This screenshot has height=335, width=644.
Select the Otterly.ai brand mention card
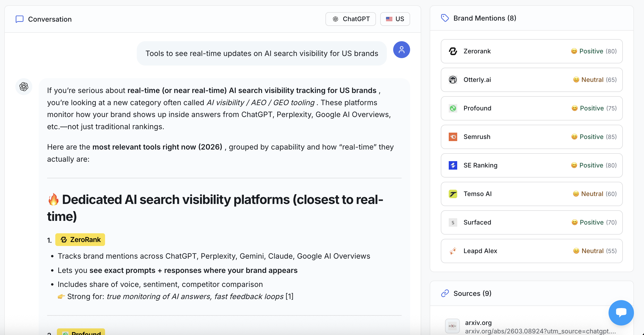pos(532,80)
